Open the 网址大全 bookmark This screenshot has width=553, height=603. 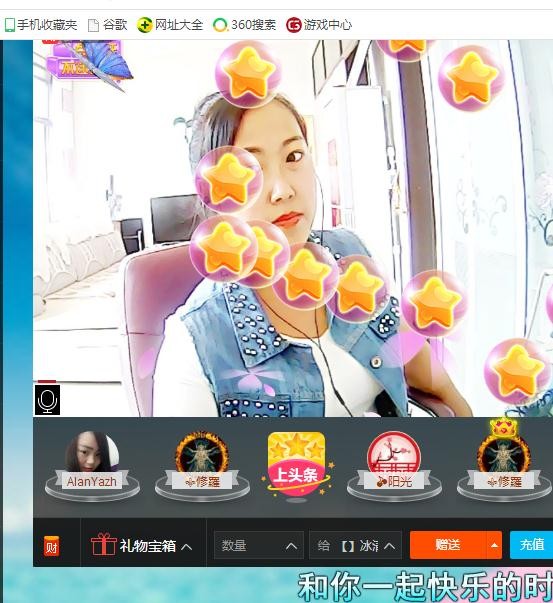170,25
